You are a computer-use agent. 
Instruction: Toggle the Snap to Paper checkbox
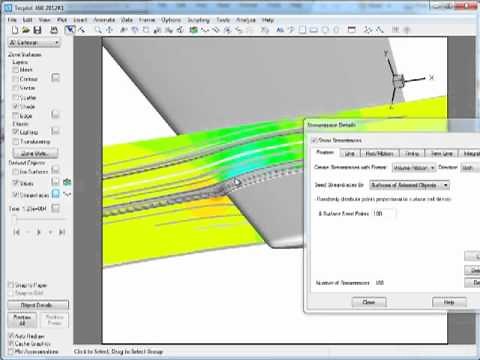click(11, 285)
